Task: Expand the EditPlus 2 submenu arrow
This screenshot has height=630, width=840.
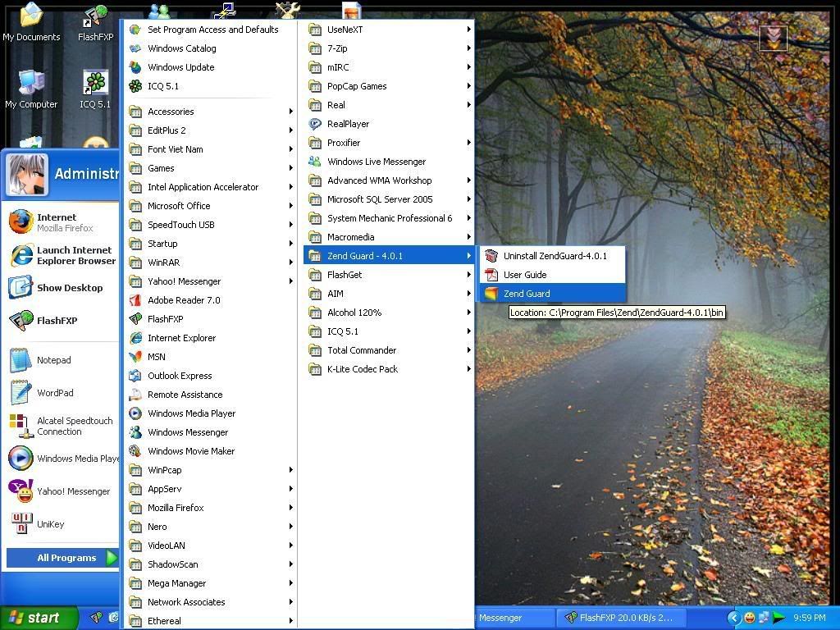Action: 291,130
